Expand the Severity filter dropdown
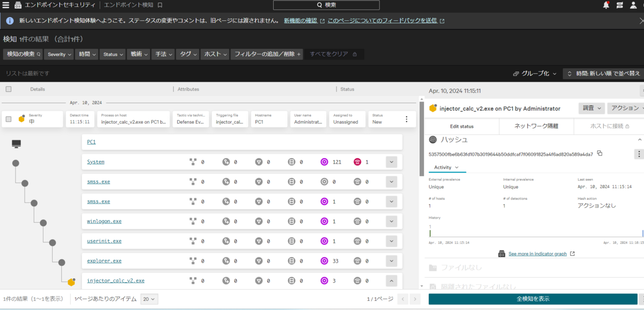 [x=59, y=54]
